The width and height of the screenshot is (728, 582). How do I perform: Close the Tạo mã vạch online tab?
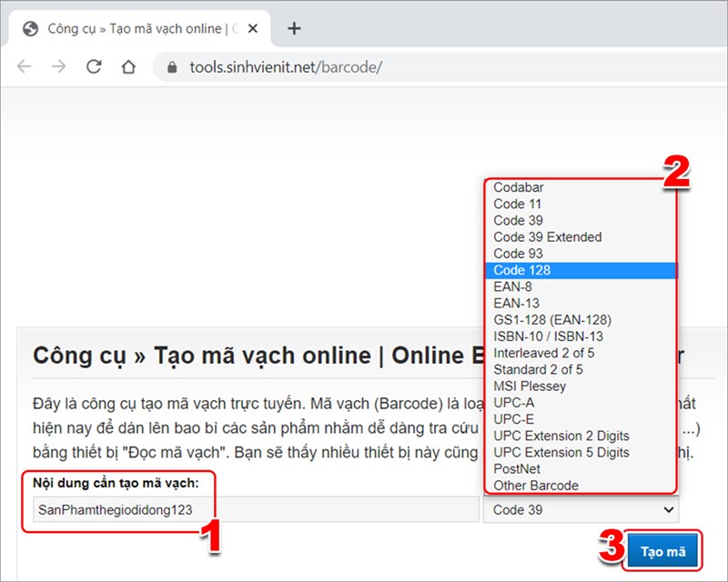[x=252, y=28]
